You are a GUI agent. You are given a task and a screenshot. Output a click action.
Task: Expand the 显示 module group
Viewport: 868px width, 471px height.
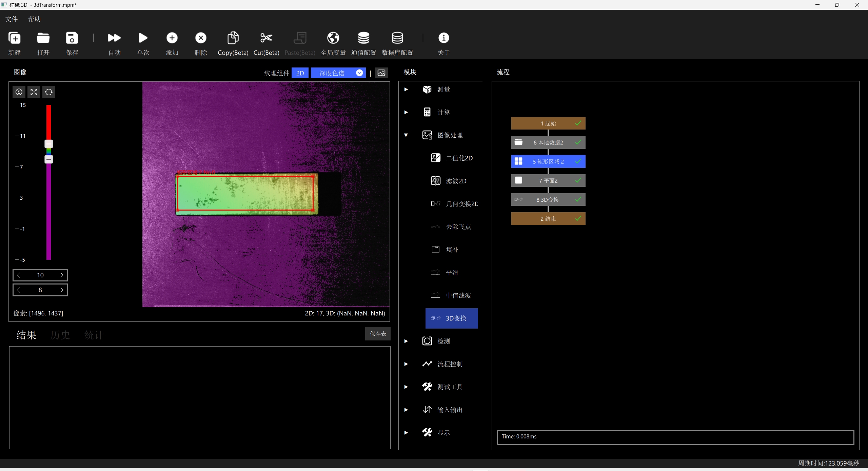[406, 433]
